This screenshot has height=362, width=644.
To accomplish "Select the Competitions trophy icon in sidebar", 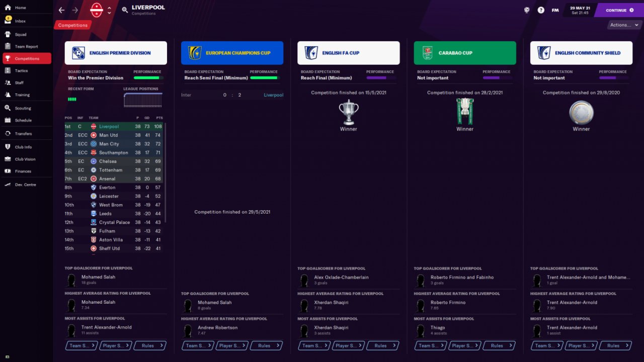I will tap(8, 58).
